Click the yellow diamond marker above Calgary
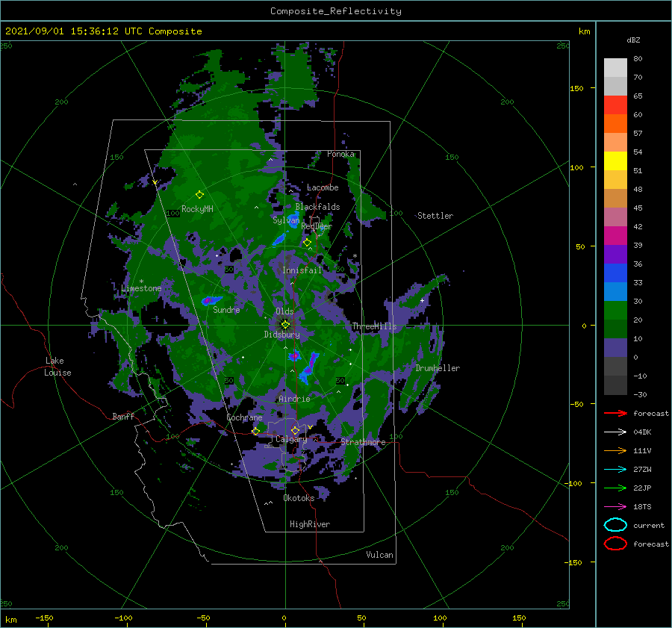672x628 pixels. (x=295, y=430)
